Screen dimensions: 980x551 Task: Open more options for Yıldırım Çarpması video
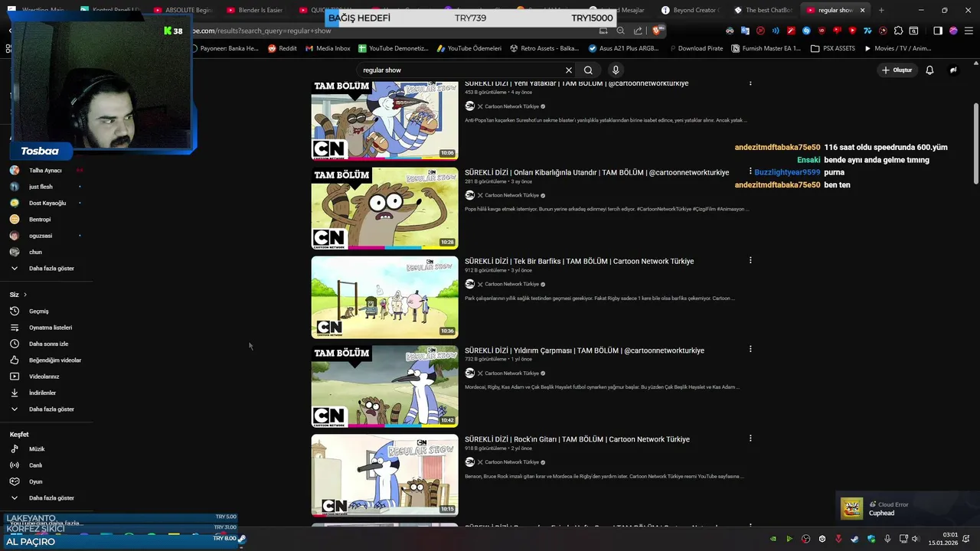click(x=750, y=349)
